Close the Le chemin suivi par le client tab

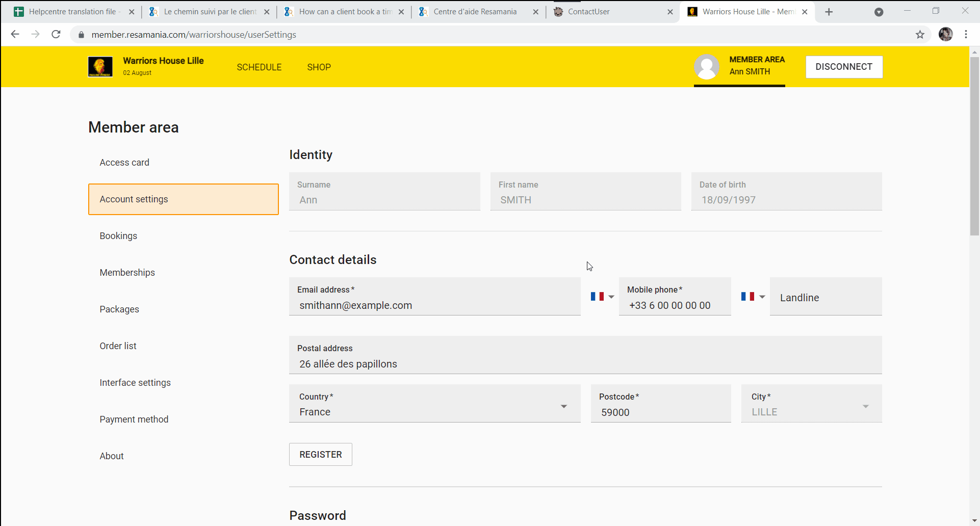(x=267, y=12)
